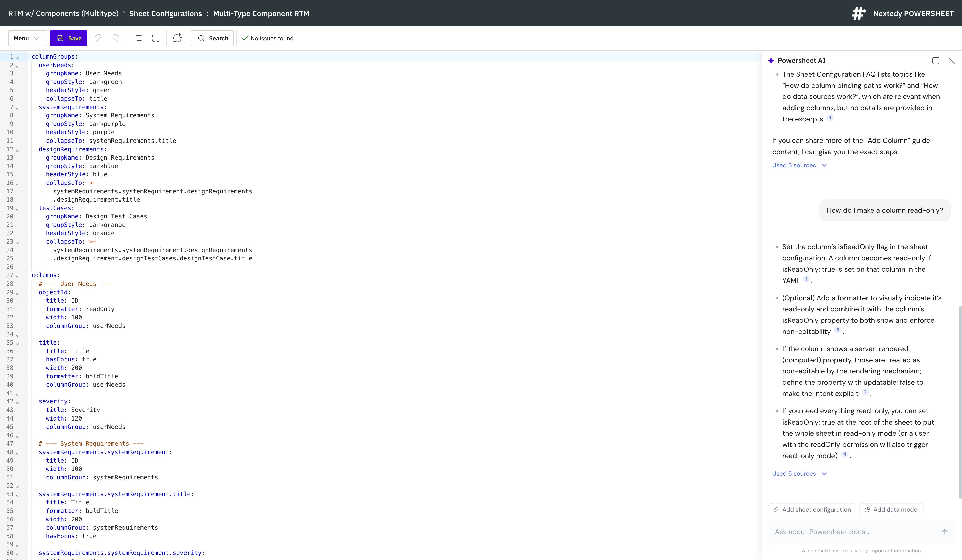Image resolution: width=962 pixels, height=560 pixels.
Task: Open citation 4 after the excerpts
Action: click(830, 117)
